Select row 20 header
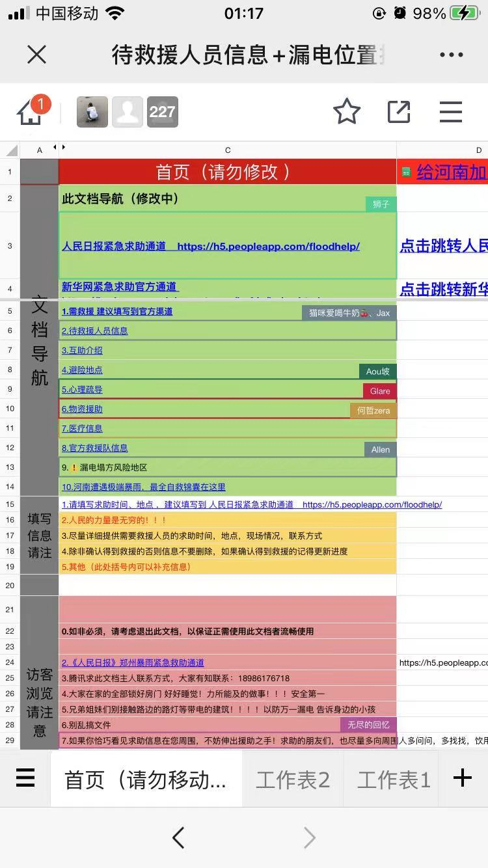488x868 pixels. [x=10, y=585]
